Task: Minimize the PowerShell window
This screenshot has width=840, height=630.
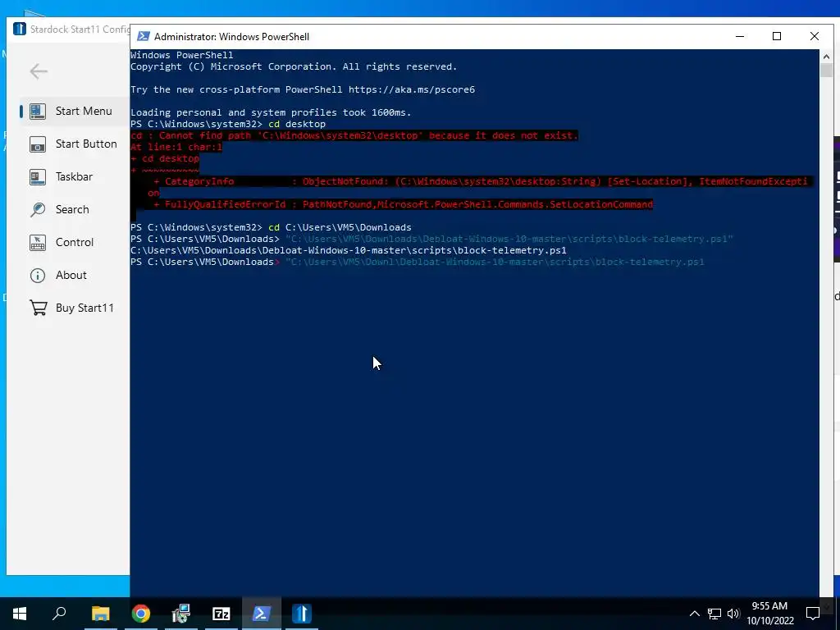Action: (740, 36)
